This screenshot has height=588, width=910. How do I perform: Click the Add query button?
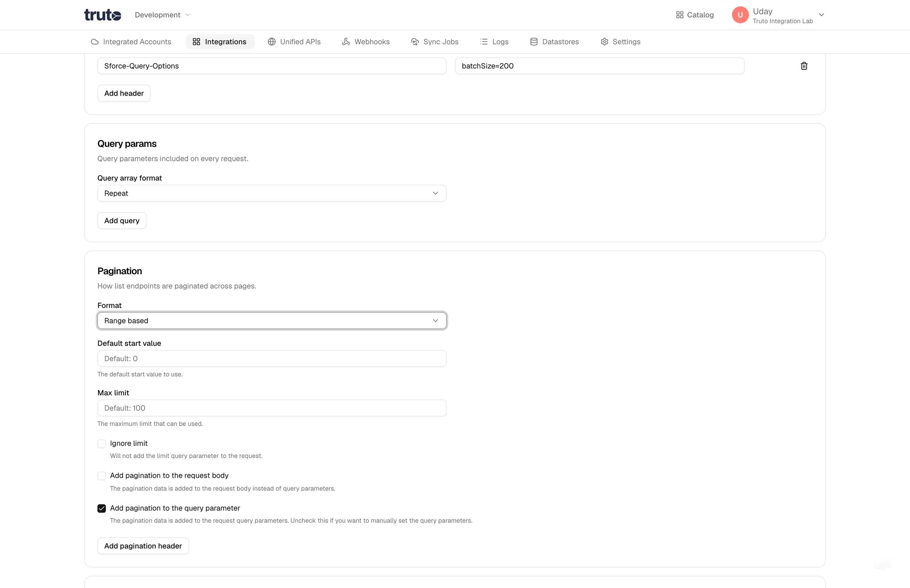122,221
